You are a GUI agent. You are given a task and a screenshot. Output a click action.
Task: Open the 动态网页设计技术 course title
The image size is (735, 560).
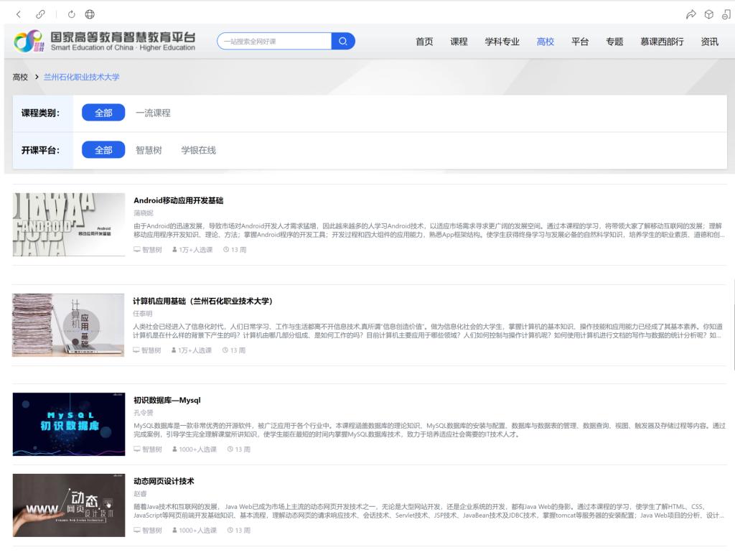click(x=164, y=481)
